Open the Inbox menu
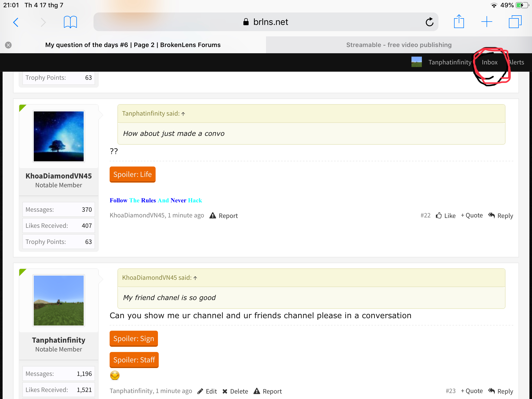532x399 pixels. (x=489, y=62)
